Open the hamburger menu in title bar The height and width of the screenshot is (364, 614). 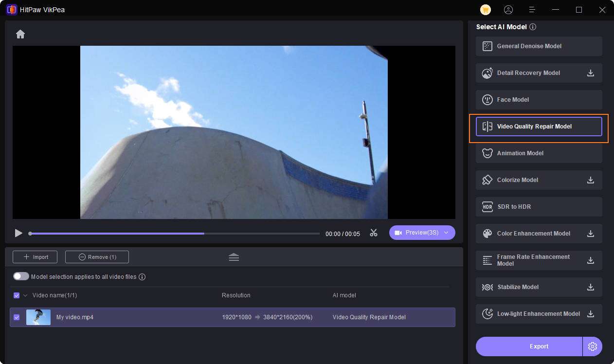(532, 10)
